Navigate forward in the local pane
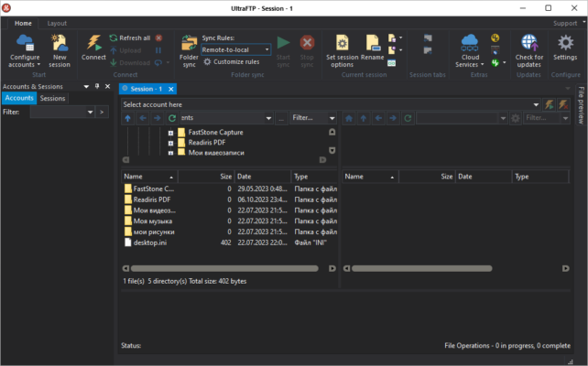This screenshot has width=588, height=366. pyautogui.click(x=158, y=118)
